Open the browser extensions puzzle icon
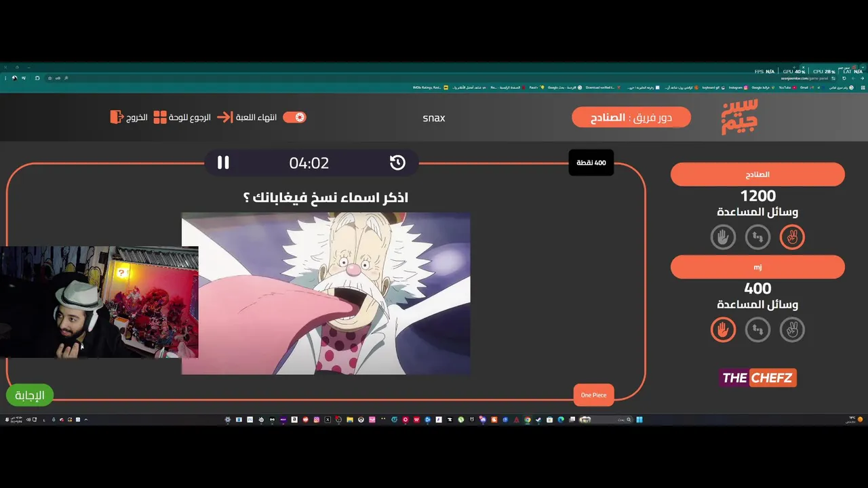 (x=37, y=78)
